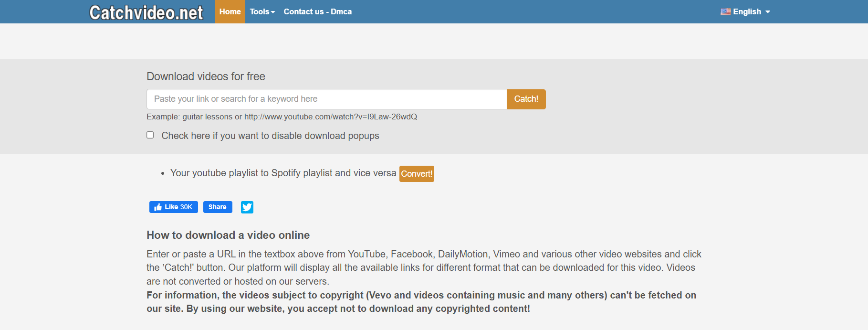Click the 'Check here if you want' label

[270, 136]
